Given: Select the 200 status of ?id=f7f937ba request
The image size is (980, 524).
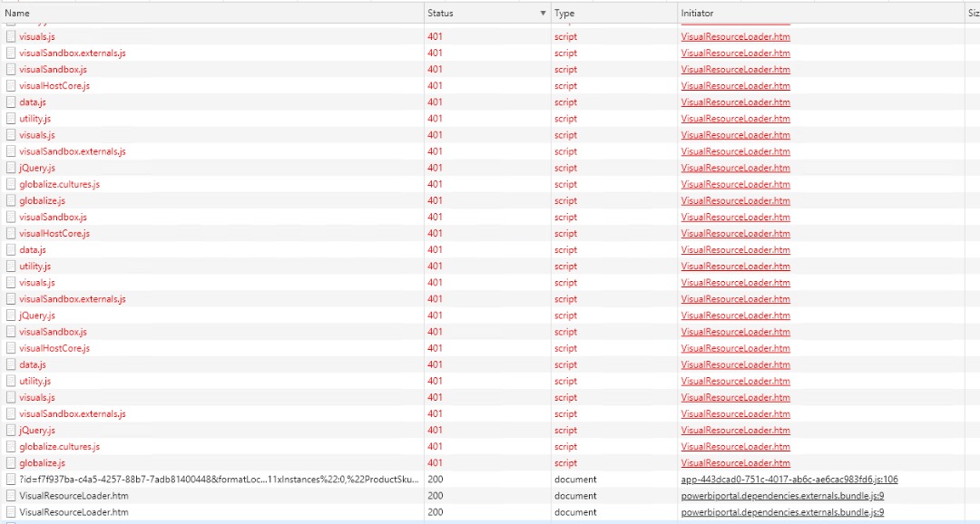Looking at the screenshot, I should point(436,480).
